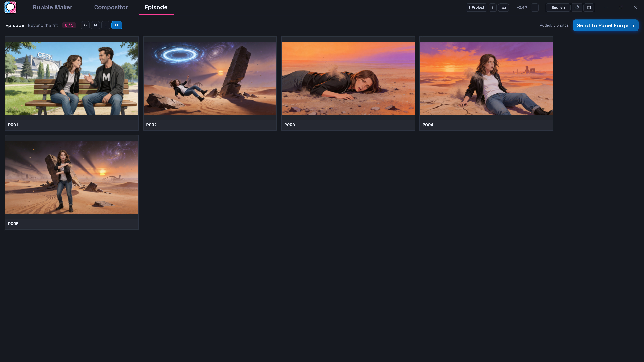
Task: Set thumbnail size to XL
Action: click(117, 25)
